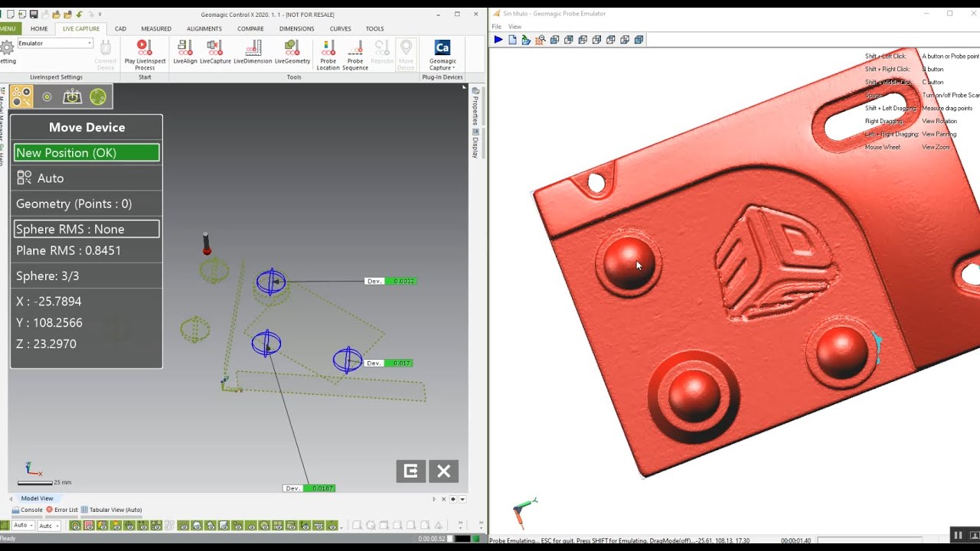The image size is (980, 551).
Task: Open the View menu in Probe Emulator
Action: tap(514, 27)
